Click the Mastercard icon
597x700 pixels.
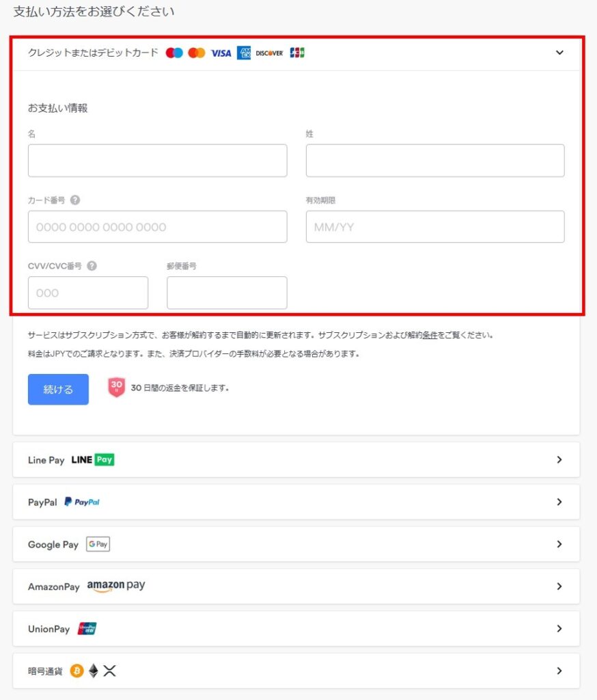pyautogui.click(x=196, y=53)
